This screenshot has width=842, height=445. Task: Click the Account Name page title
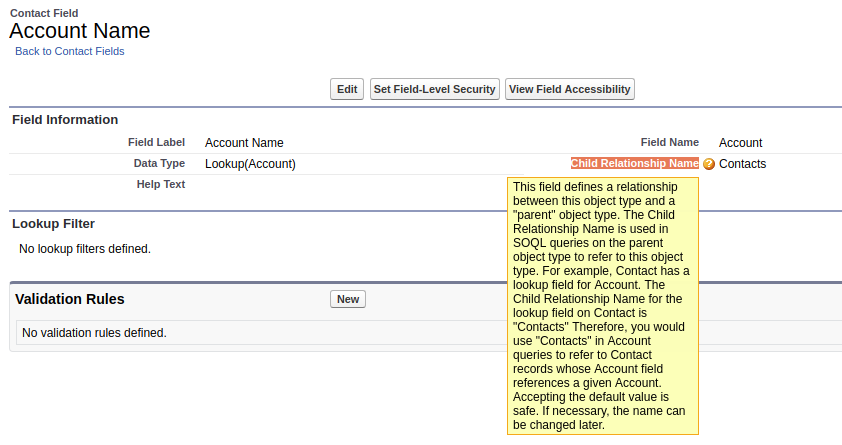coord(80,31)
